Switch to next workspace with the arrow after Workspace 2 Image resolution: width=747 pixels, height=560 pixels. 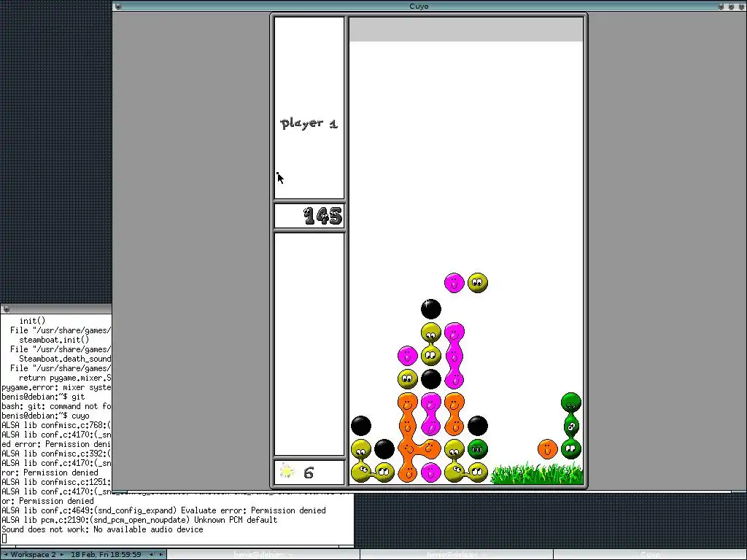point(62,554)
